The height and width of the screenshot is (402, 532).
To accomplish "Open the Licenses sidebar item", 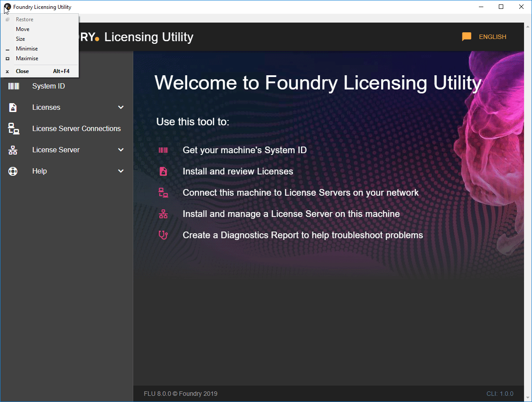I will 66,107.
